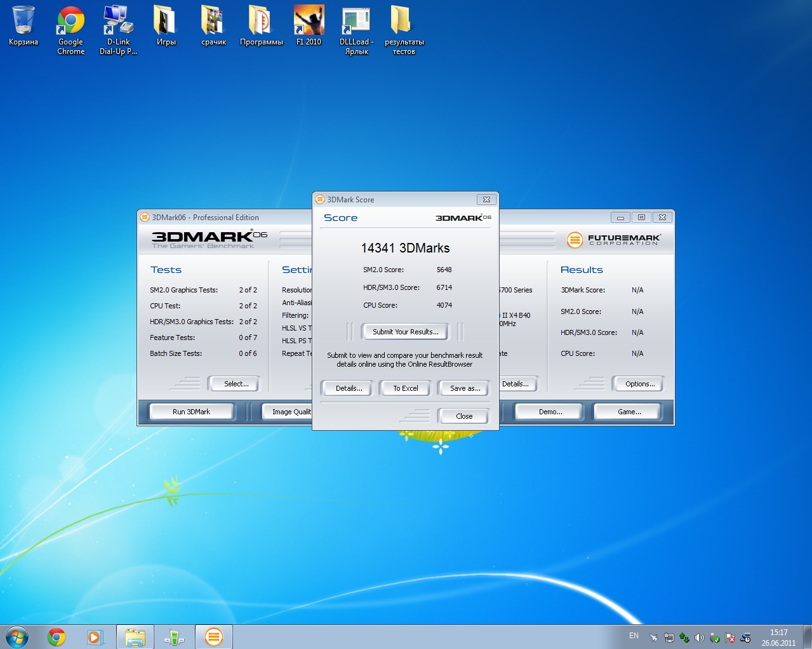Click the Feature Tests 0 of 7 row
Viewport: 812px width, 649px height.
(203, 338)
